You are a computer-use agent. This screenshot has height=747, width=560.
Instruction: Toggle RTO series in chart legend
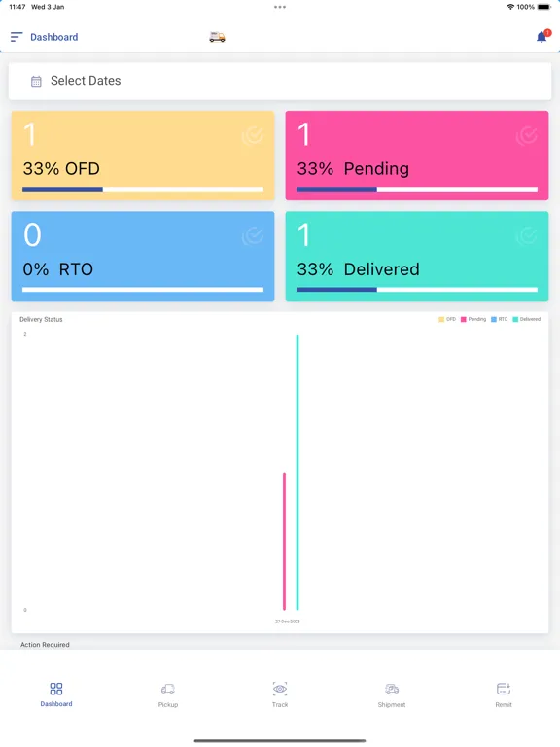500,319
